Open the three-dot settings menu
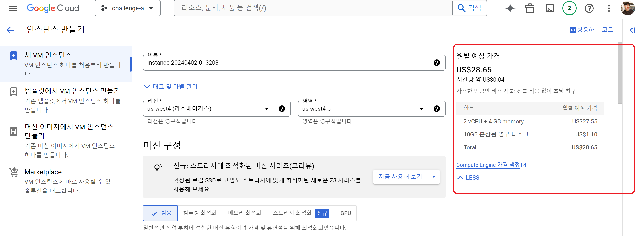This screenshot has height=248, width=644. coord(609,8)
